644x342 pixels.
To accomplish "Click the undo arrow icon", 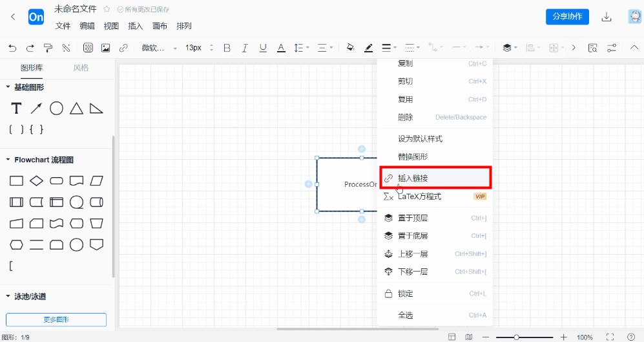I will point(12,48).
